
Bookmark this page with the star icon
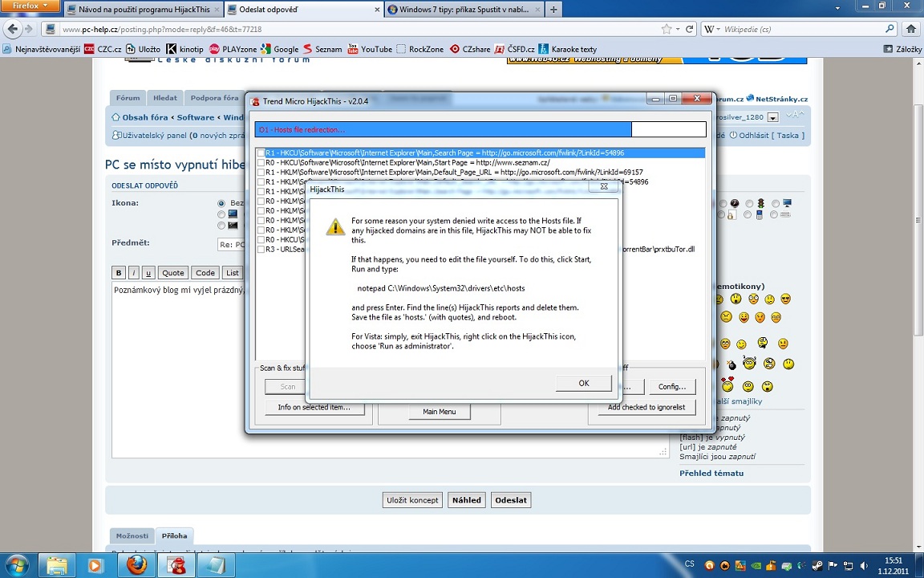click(x=667, y=29)
